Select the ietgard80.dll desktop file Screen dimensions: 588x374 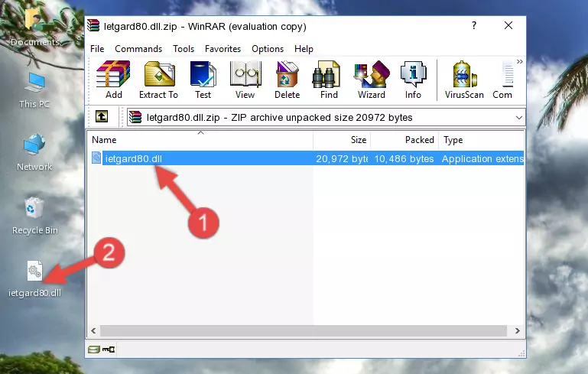click(34, 279)
